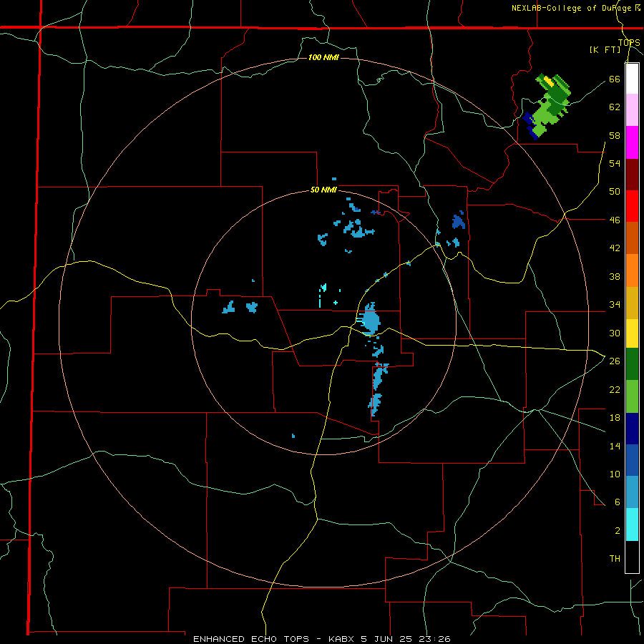Click the yellow core atop the green storm

tap(548, 81)
